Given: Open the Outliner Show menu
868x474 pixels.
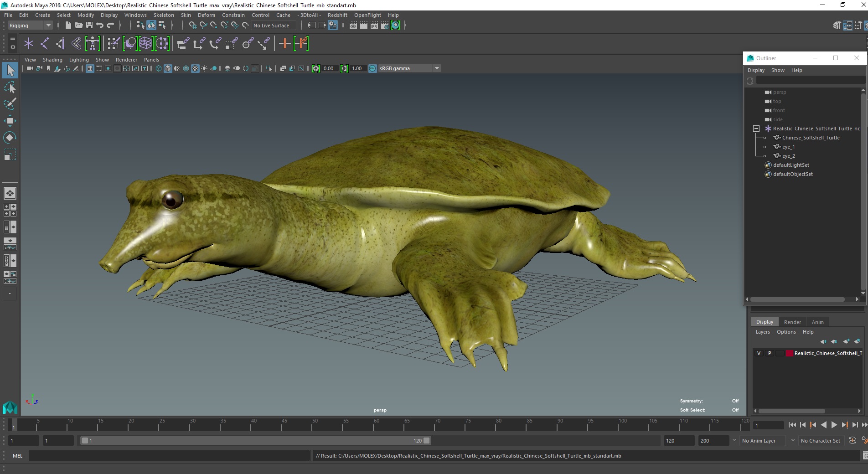Looking at the screenshot, I should tap(778, 70).
